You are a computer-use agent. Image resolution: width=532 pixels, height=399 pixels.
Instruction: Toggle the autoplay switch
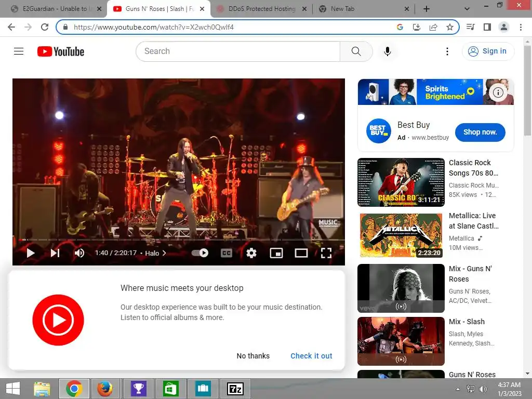(x=200, y=253)
